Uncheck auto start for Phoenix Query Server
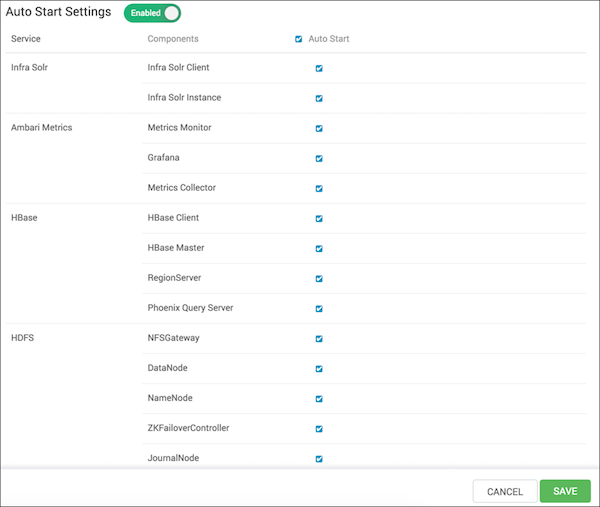Viewport: 600px width, 507px height. tap(319, 309)
